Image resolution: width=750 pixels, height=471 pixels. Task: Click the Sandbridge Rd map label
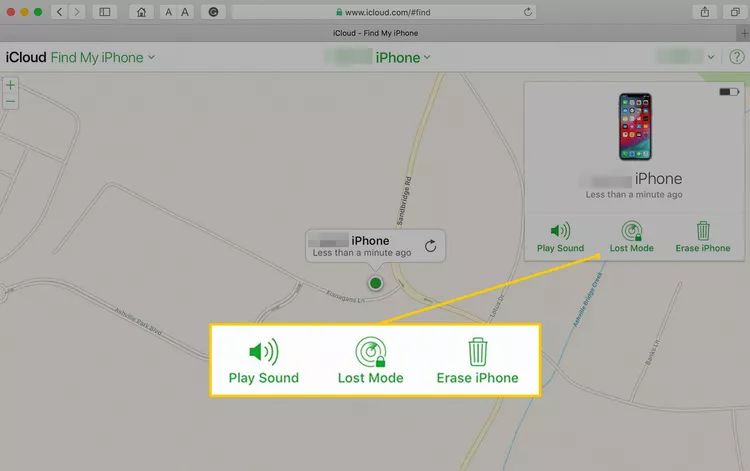click(404, 201)
